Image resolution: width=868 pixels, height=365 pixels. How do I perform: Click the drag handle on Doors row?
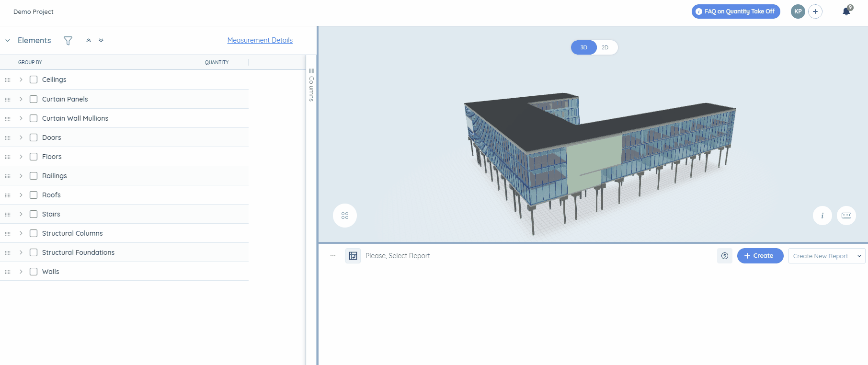pyautogui.click(x=8, y=137)
